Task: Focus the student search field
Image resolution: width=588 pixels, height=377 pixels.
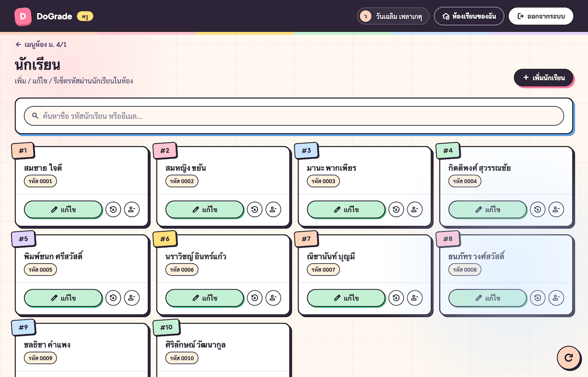Action: pos(294,116)
